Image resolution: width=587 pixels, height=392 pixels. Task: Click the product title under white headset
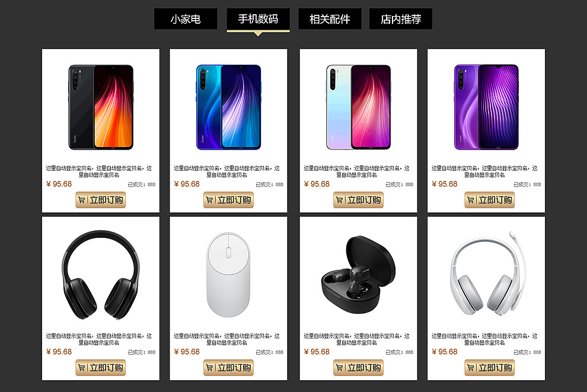[484, 339]
